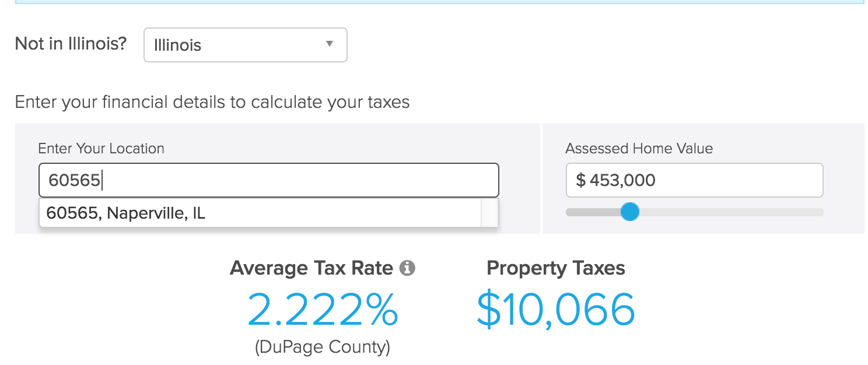
Task: Open the Illinois state dropdown
Action: pos(245,45)
